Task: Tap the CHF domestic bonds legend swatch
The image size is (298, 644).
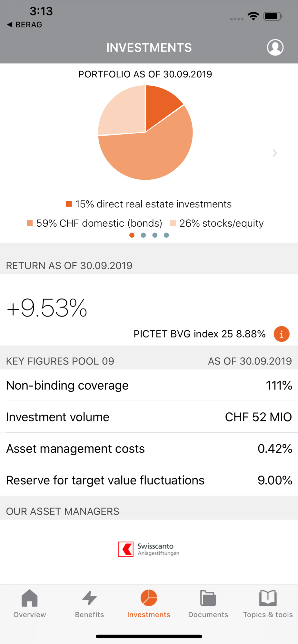Action: coord(30,223)
